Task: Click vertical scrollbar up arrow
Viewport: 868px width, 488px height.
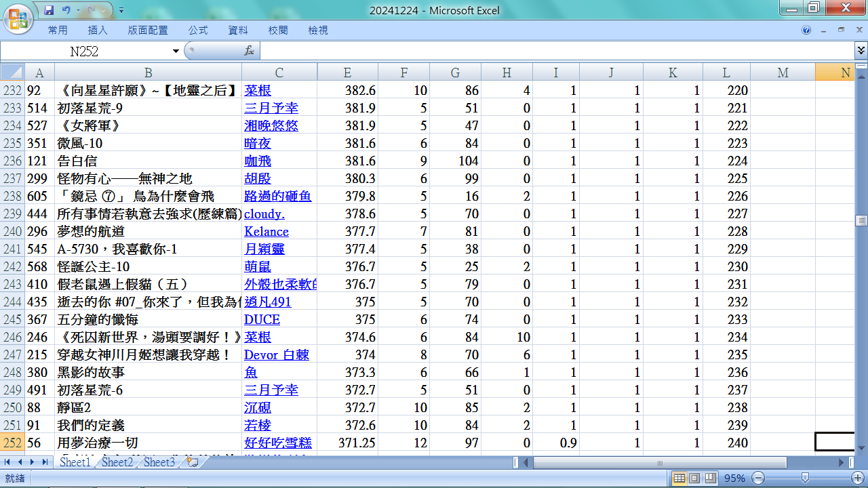Action: click(861, 77)
